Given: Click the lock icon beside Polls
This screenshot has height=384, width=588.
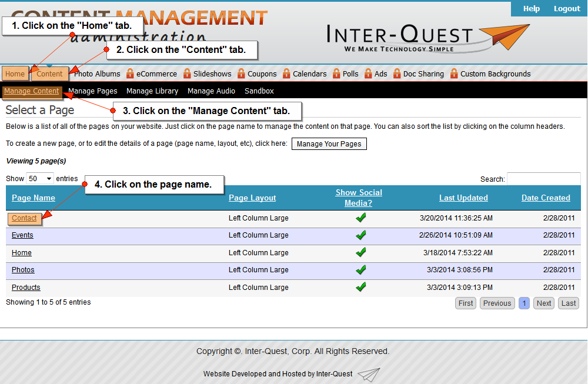Looking at the screenshot, I should pos(337,74).
